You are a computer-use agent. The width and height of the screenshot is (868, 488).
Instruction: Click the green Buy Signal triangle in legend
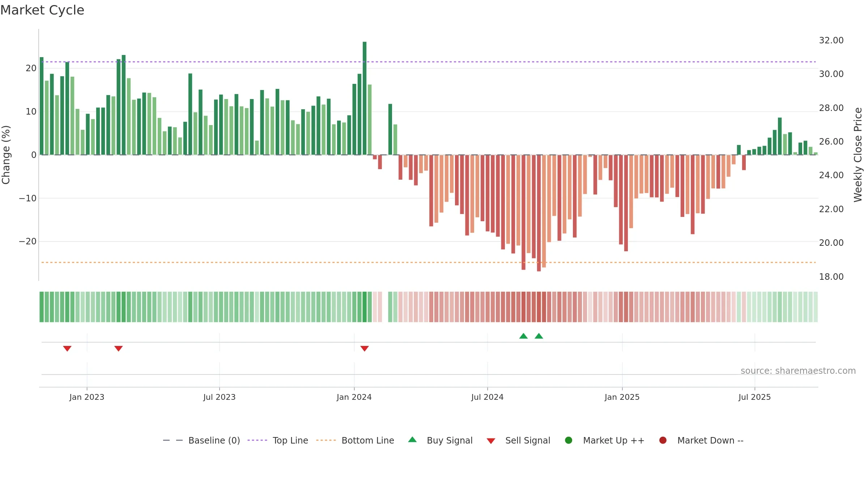click(x=412, y=440)
